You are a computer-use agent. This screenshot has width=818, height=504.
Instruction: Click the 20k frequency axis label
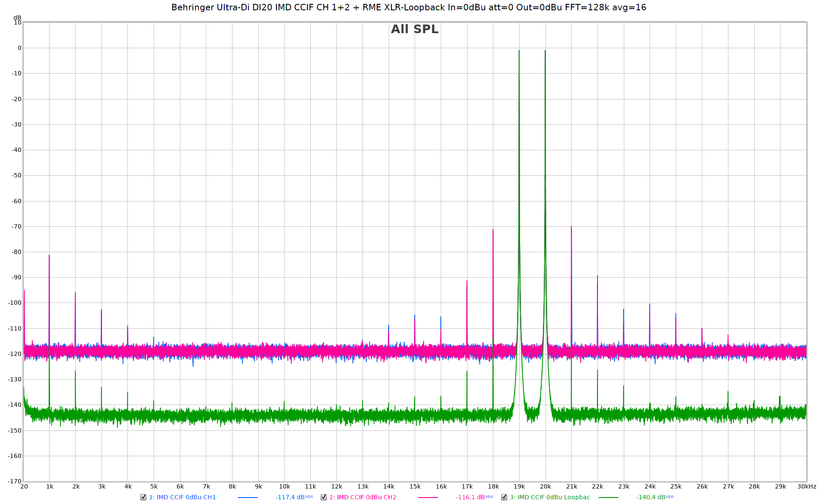545,486
